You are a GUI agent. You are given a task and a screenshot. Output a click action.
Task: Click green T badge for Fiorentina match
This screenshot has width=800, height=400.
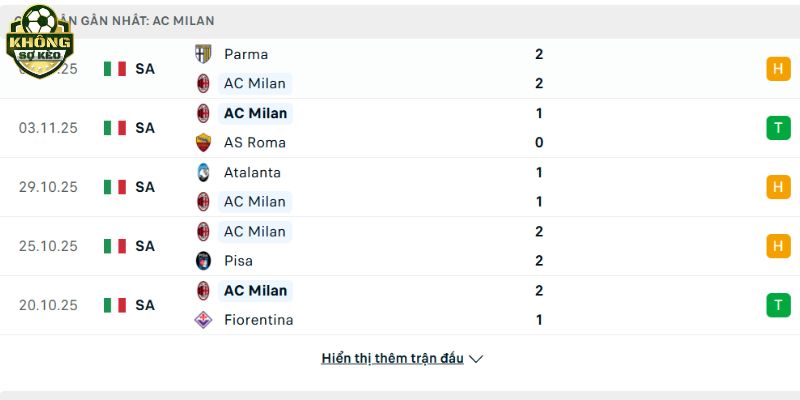click(778, 305)
